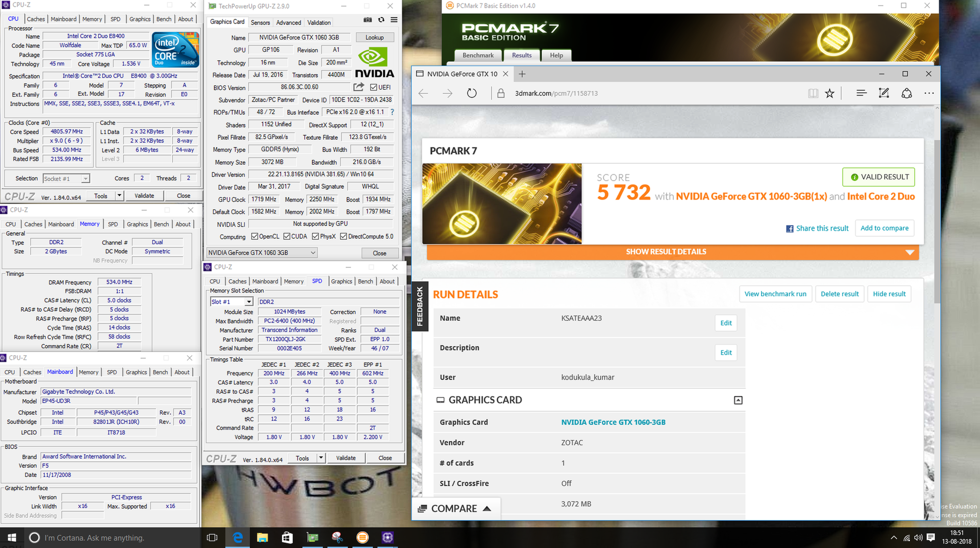Open the Caches tab in top CPU-Z window
This screenshot has width=980, height=548.
[36, 19]
